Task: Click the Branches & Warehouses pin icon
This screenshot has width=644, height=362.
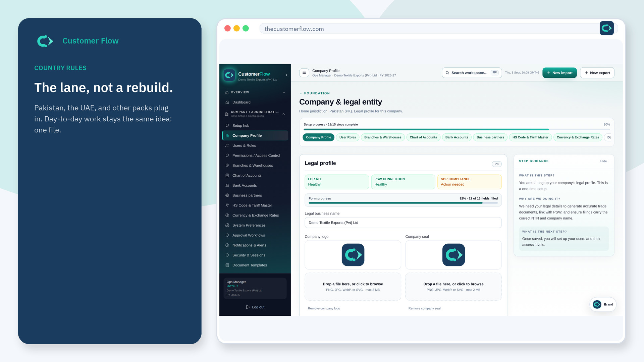Action: click(x=227, y=165)
